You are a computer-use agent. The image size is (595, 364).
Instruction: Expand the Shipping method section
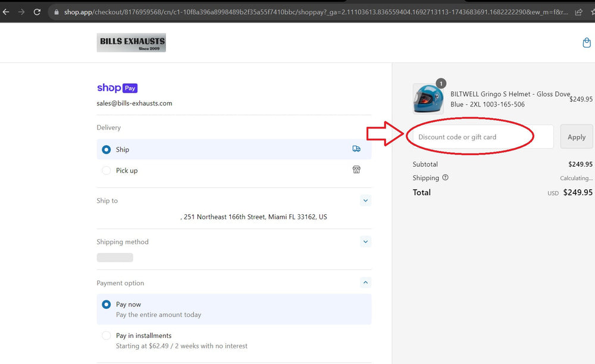click(365, 242)
